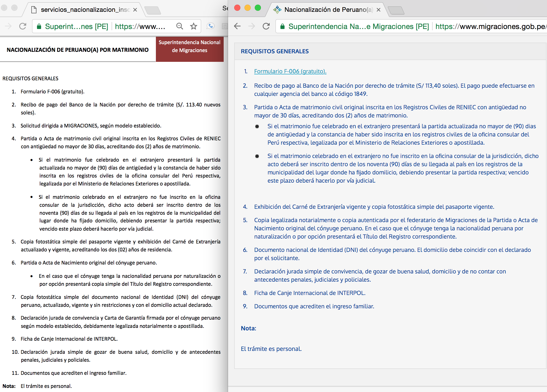Click the left window https://www address field

point(140,26)
